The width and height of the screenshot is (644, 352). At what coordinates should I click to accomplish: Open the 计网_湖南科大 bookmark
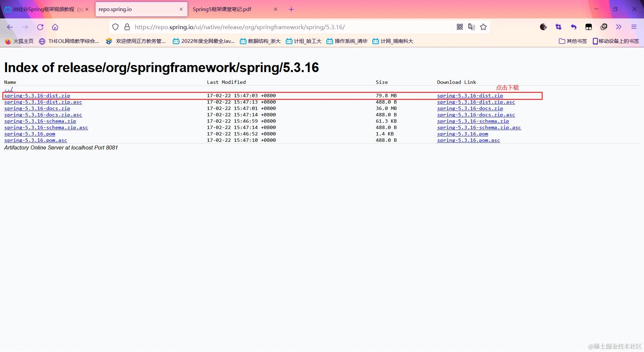pos(393,41)
